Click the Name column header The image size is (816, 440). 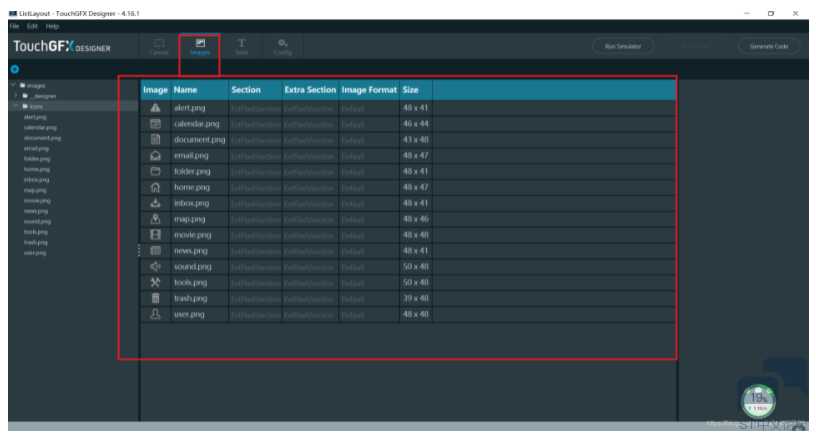click(200, 90)
